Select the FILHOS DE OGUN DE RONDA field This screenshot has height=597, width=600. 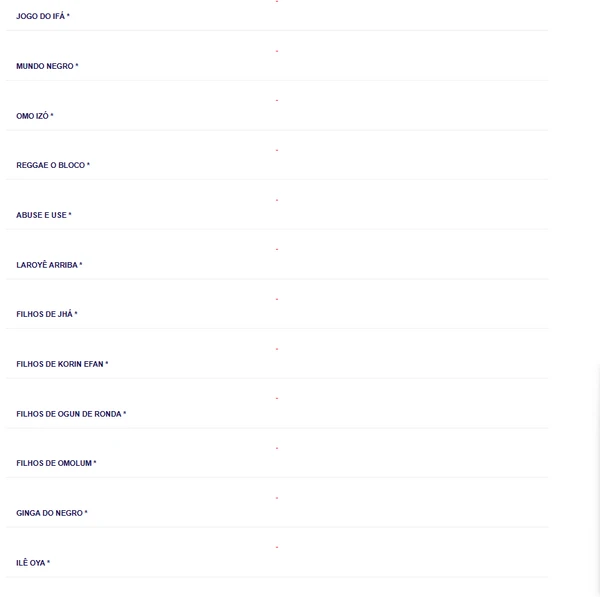coord(71,414)
